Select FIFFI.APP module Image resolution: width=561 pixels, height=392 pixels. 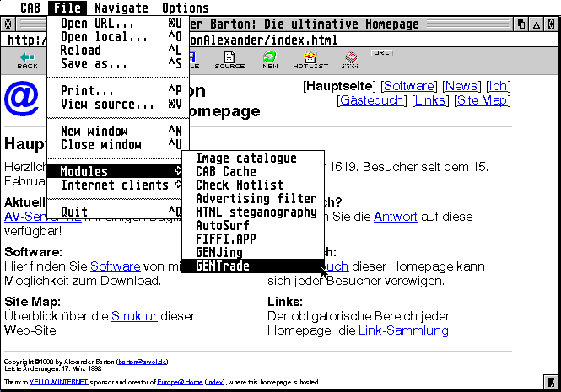coord(253,239)
